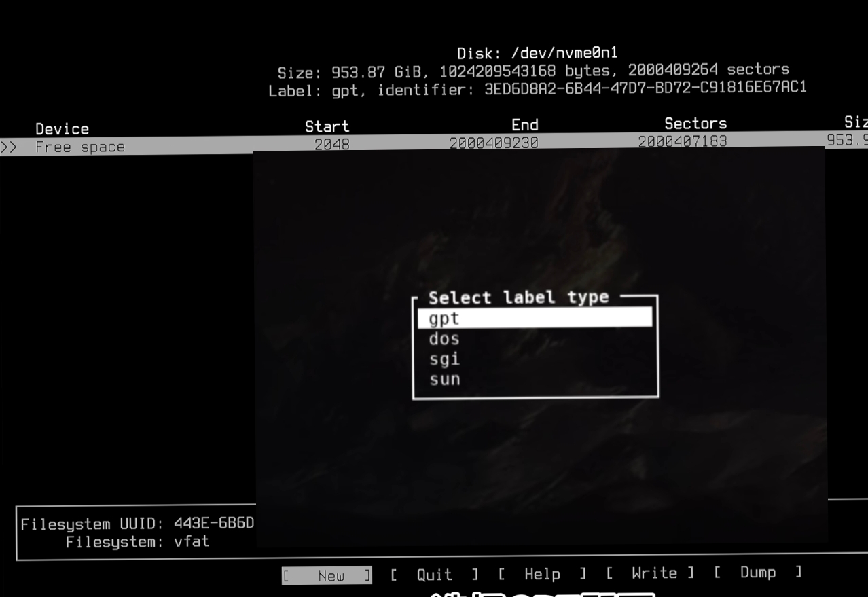Click the Filesystem: vfat line
868x597 pixels.
(137, 542)
